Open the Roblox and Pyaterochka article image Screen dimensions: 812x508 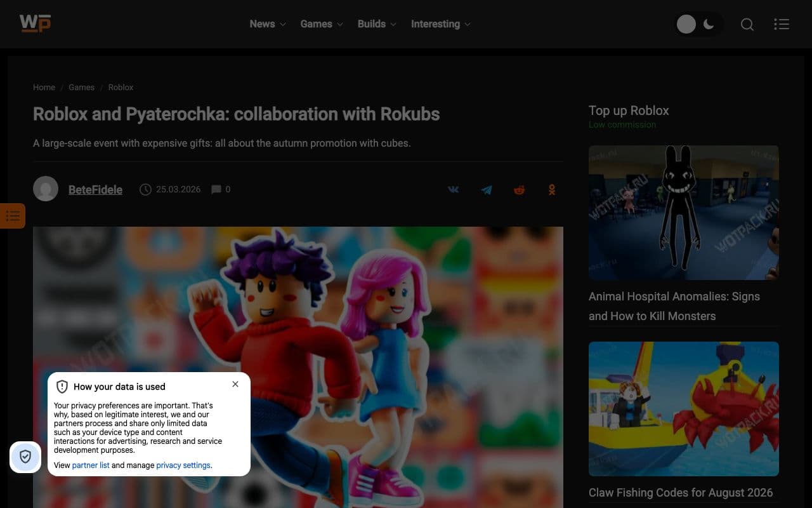pyautogui.click(x=298, y=367)
